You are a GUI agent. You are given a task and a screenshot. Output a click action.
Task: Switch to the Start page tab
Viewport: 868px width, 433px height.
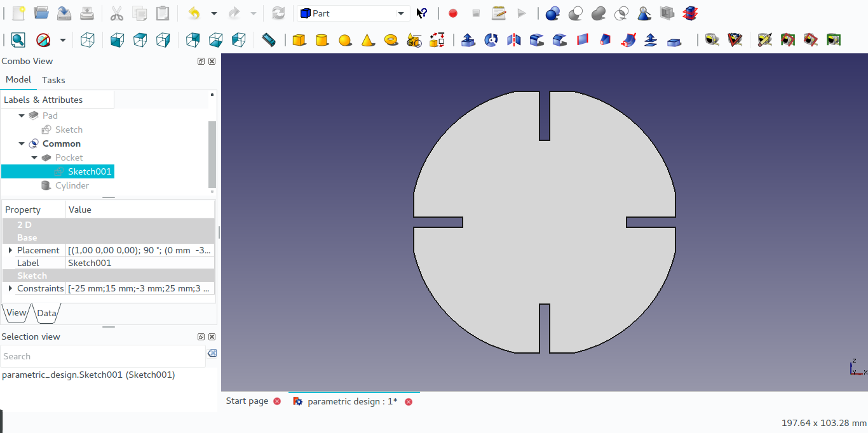pyautogui.click(x=247, y=401)
